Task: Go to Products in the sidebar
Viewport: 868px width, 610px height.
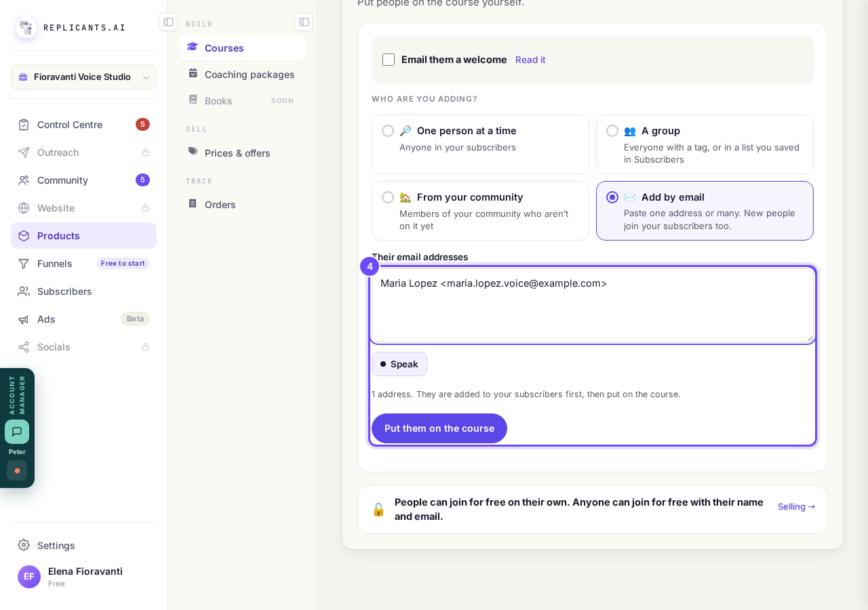Action: tap(83, 236)
